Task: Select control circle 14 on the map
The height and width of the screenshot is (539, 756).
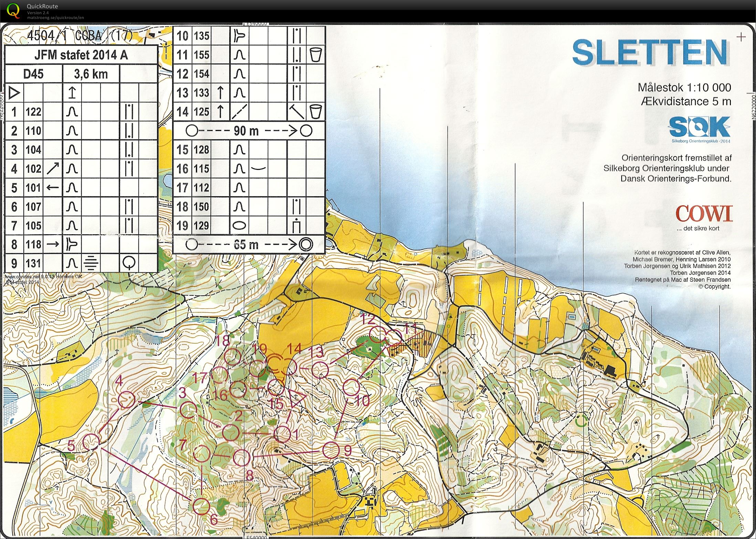Action: tap(289, 367)
